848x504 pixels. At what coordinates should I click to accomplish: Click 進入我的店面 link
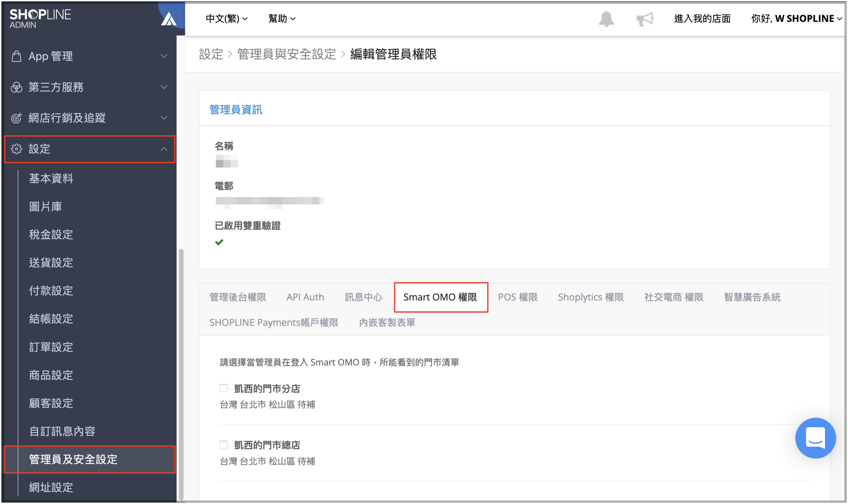702,19
